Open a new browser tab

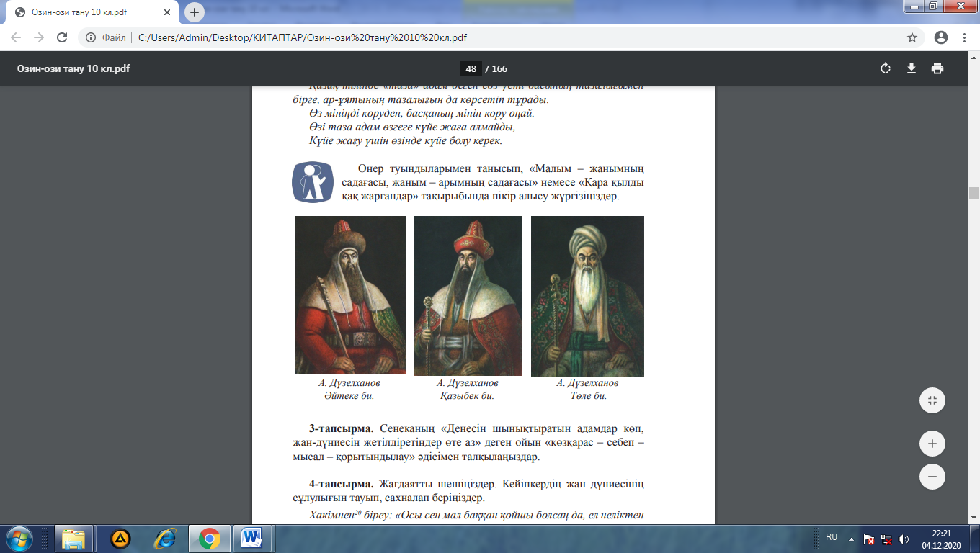(194, 12)
